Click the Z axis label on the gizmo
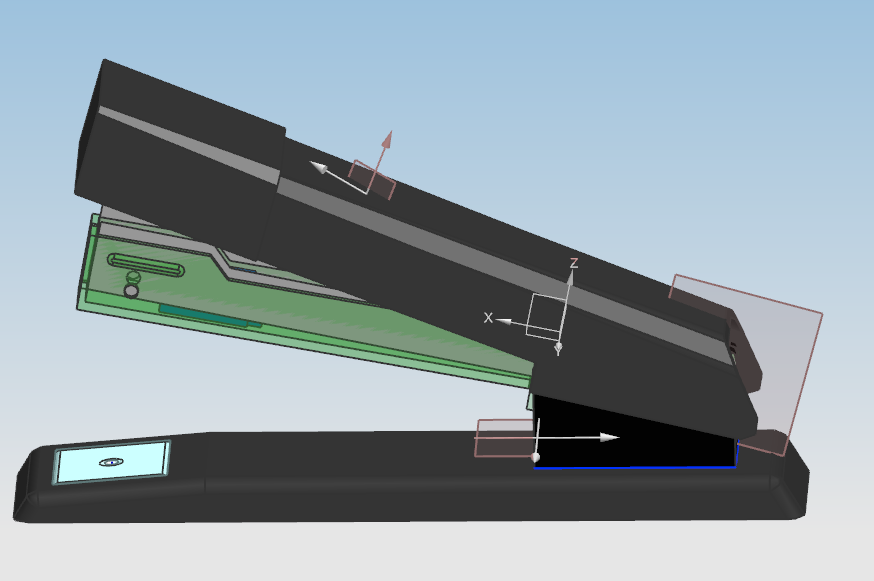 (x=573, y=263)
